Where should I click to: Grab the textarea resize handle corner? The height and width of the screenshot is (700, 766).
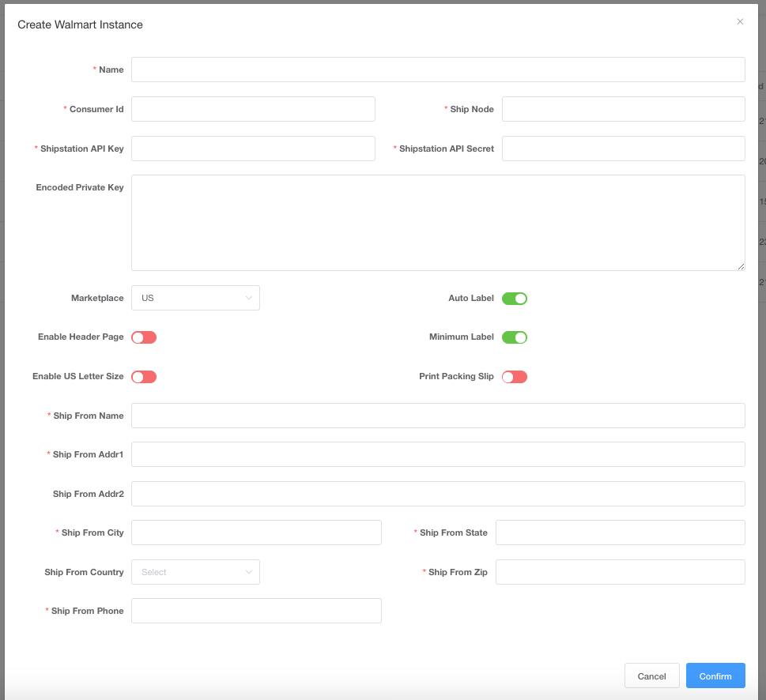pyautogui.click(x=741, y=266)
